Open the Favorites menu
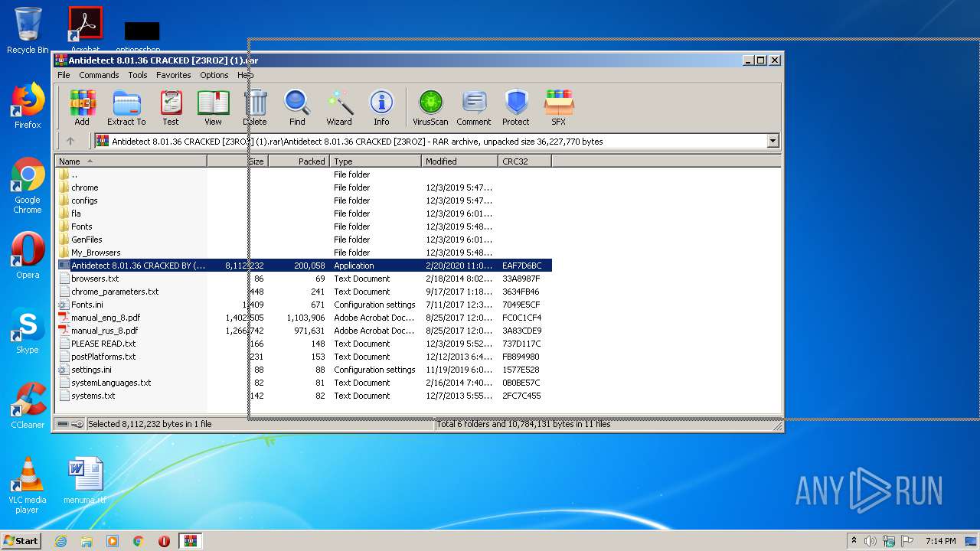Viewport: 980px width, 551px height. tap(174, 75)
